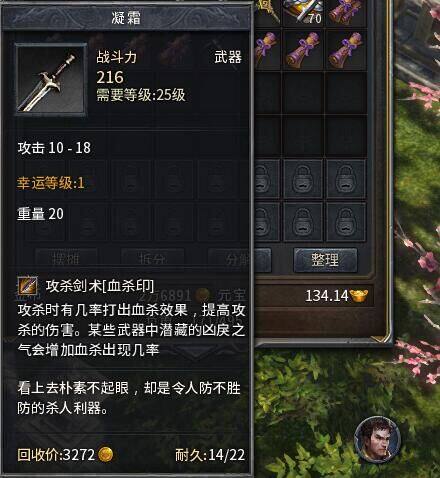Select the inventory item stacked at 70
Viewport: 440px width, 478px height.
click(x=303, y=12)
